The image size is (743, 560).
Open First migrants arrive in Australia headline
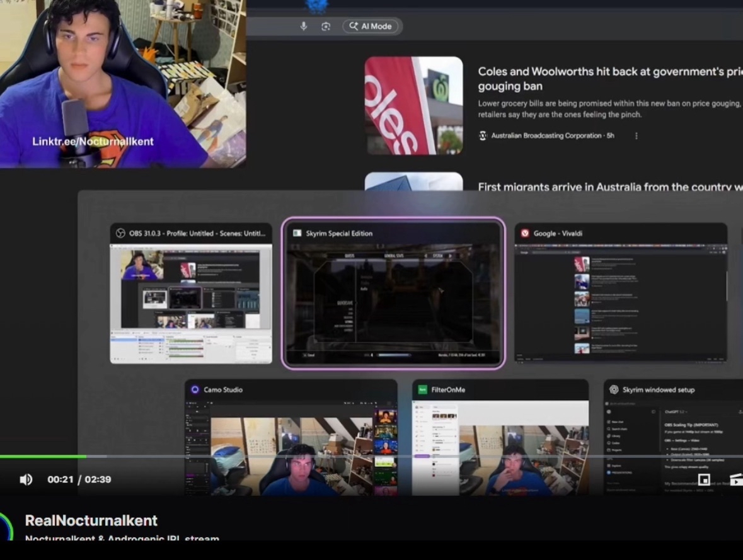tap(608, 187)
